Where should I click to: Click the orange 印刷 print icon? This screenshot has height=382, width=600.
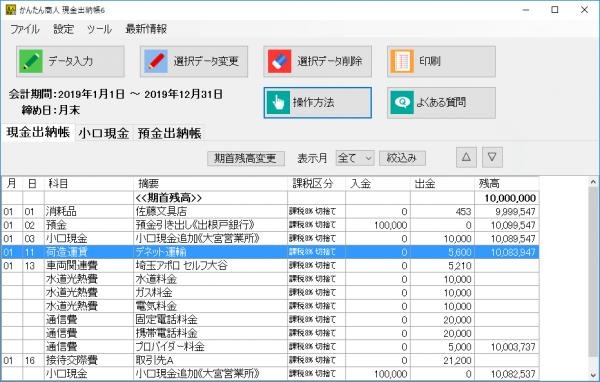click(402, 61)
